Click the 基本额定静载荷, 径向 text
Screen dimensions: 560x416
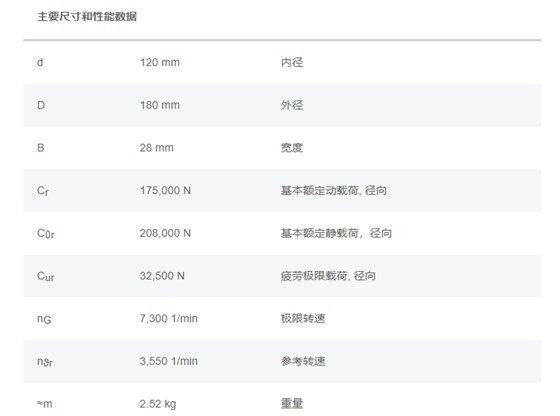pyautogui.click(x=336, y=233)
